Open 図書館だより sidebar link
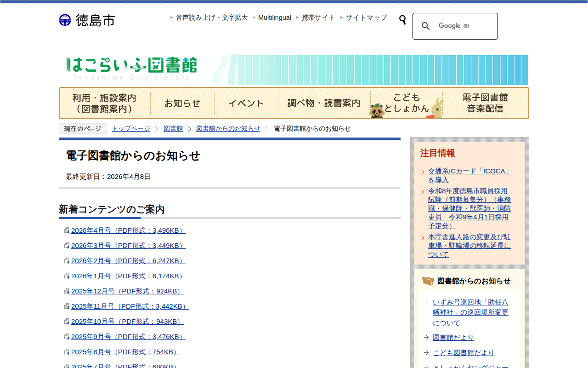The width and height of the screenshot is (588, 368). click(453, 338)
